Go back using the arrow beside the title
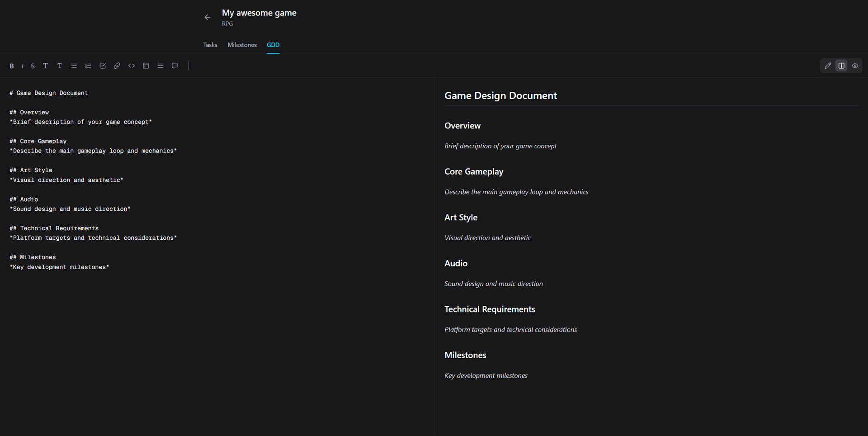 tap(208, 17)
